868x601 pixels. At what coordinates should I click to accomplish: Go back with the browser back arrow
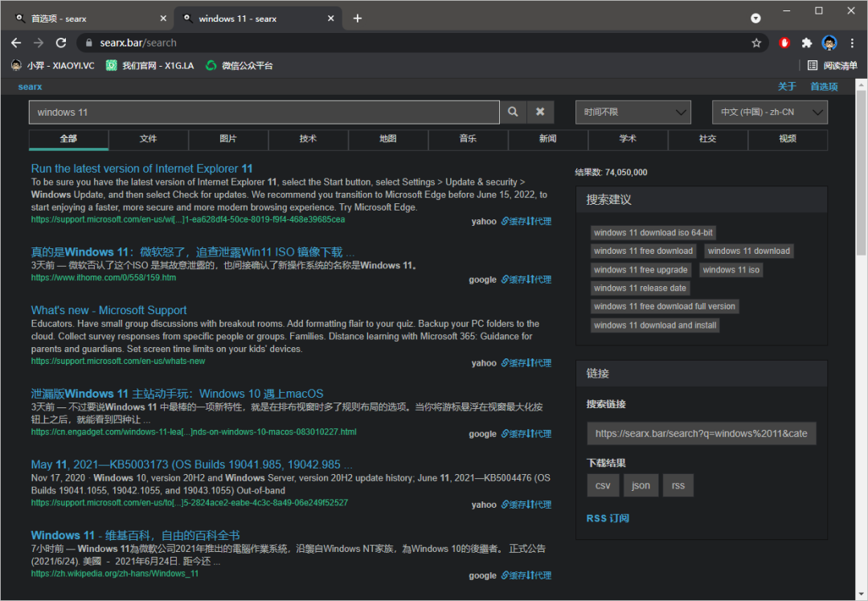coord(16,43)
